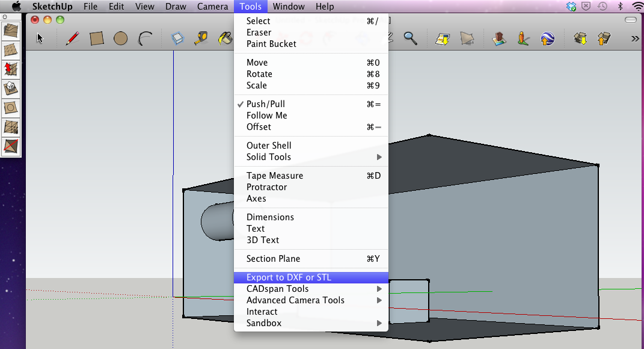
Task: Choose Scale from Tools menu
Action: (311, 85)
